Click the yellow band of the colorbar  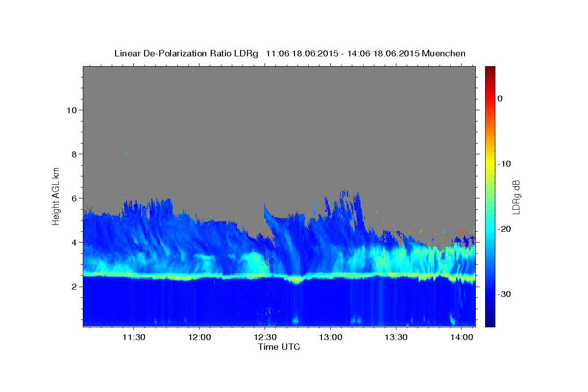pyautogui.click(x=490, y=164)
